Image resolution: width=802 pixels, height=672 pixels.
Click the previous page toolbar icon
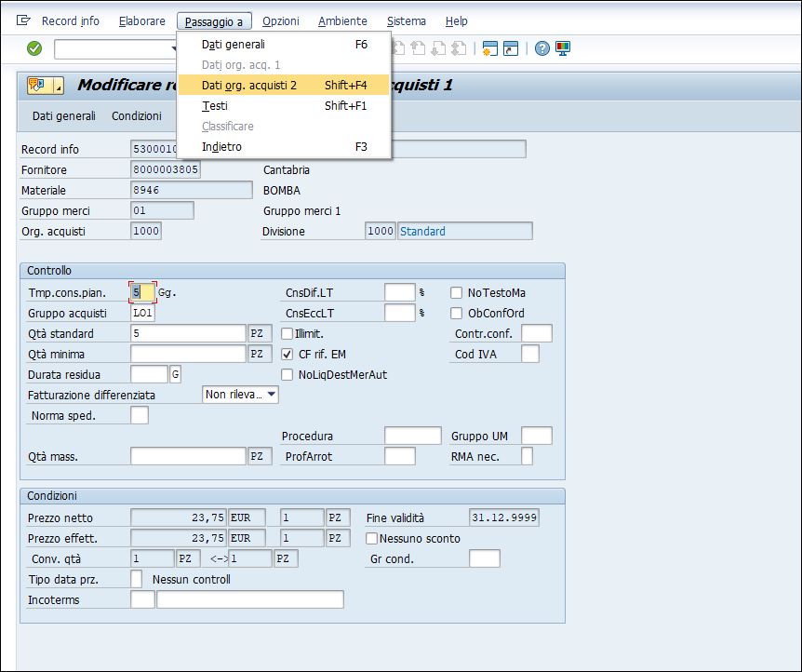coord(419,48)
